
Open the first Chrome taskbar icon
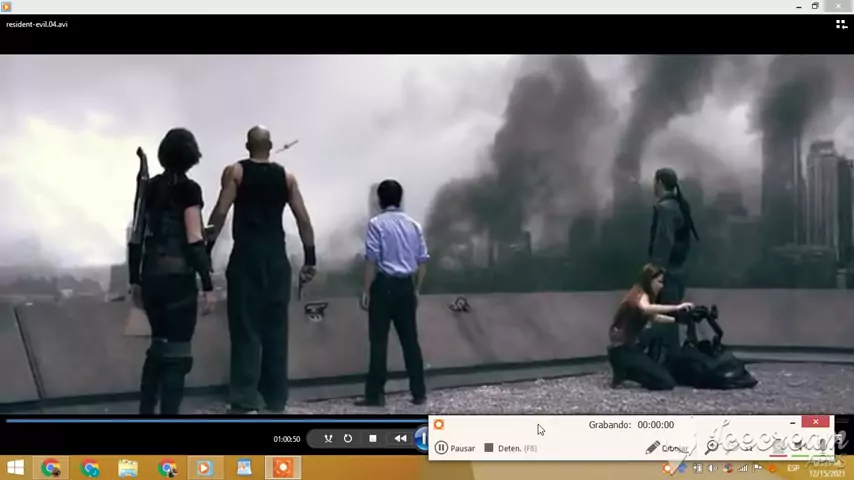(x=51, y=468)
